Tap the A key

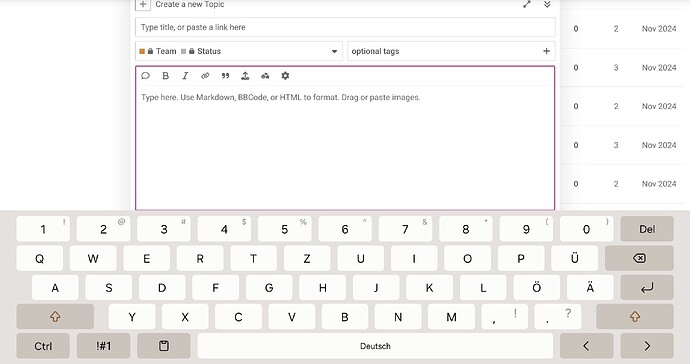point(55,288)
